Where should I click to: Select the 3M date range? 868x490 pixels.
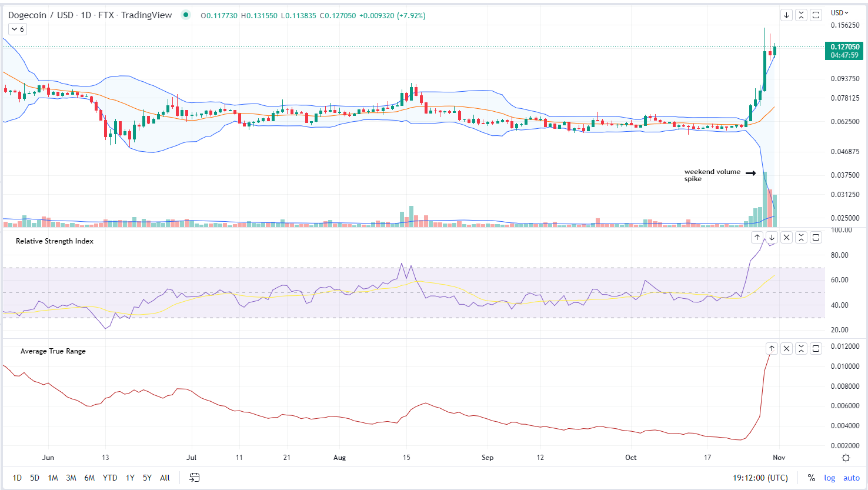[x=71, y=478]
